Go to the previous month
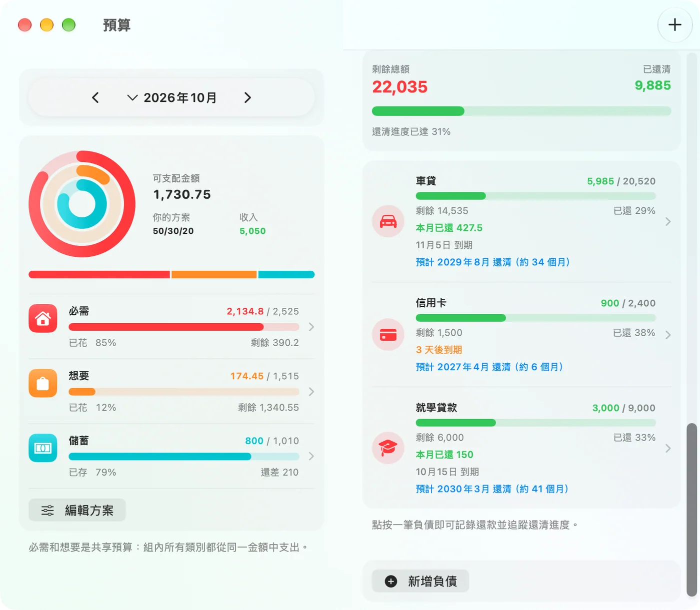Screen dimensions: 700x610 point(95,97)
